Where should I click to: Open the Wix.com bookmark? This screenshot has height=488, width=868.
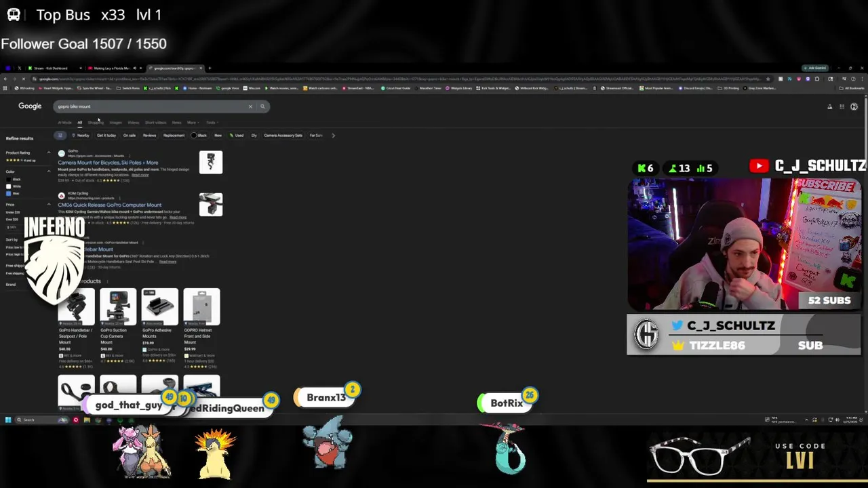point(252,88)
